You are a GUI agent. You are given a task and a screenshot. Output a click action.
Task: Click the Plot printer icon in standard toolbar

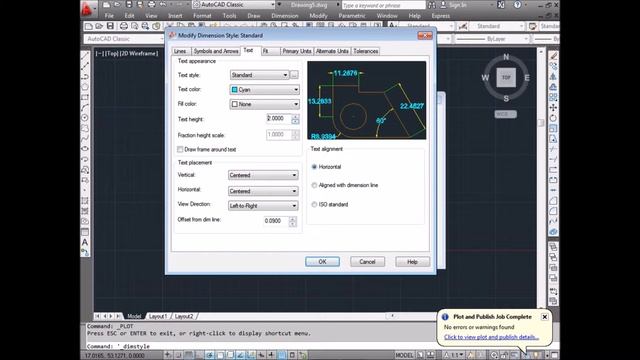(124, 27)
